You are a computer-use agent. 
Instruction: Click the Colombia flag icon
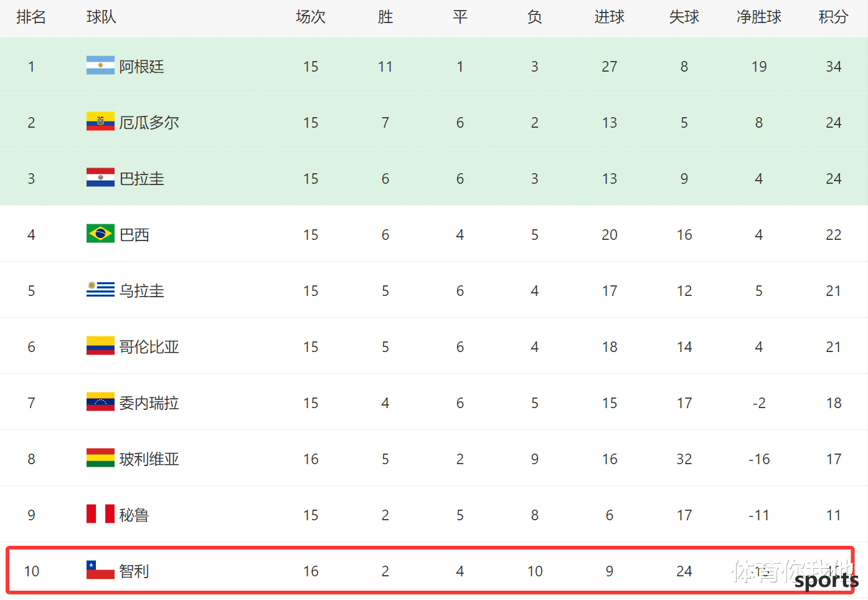click(100, 346)
